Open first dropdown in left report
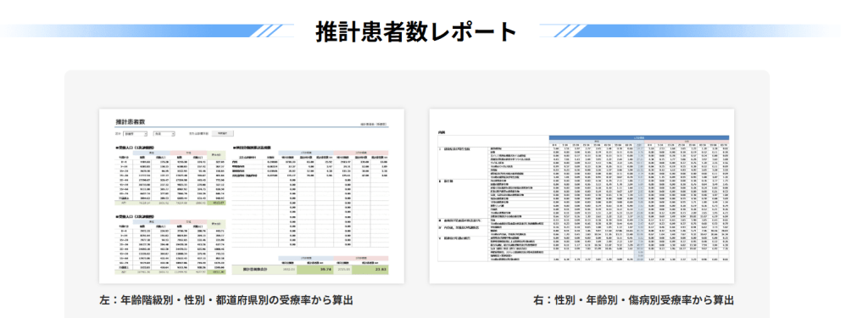868x318 pixels. pyautogui.click(x=135, y=133)
